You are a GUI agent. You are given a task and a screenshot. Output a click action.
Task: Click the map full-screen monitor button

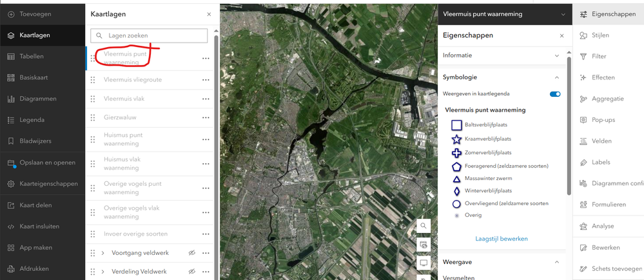click(424, 263)
